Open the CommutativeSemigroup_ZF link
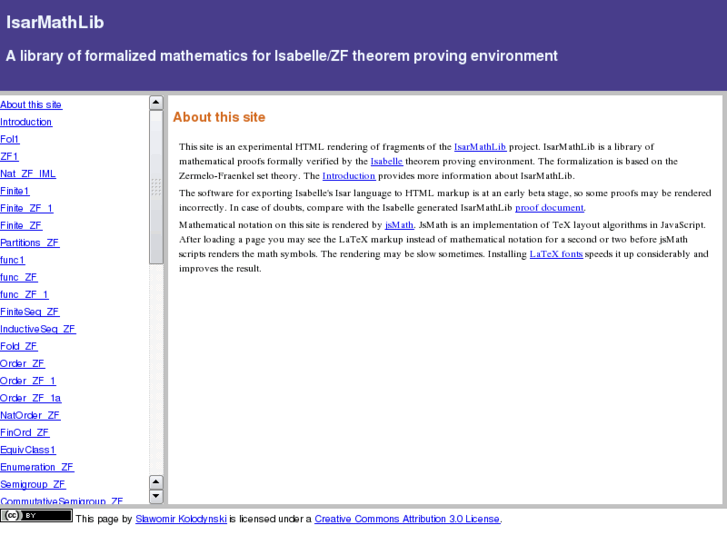Screen dimensions: 727x545 tap(62, 501)
